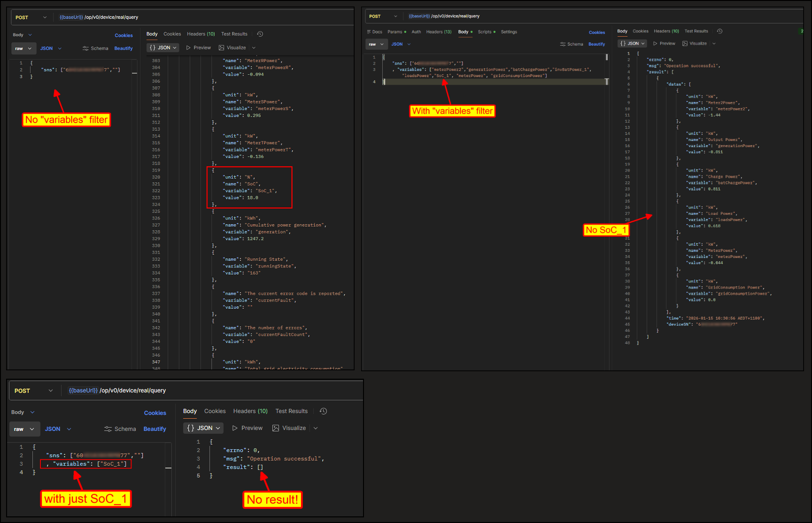Click Beautify in the 'with just SoC_1' panel
812x523 pixels.
(155, 429)
